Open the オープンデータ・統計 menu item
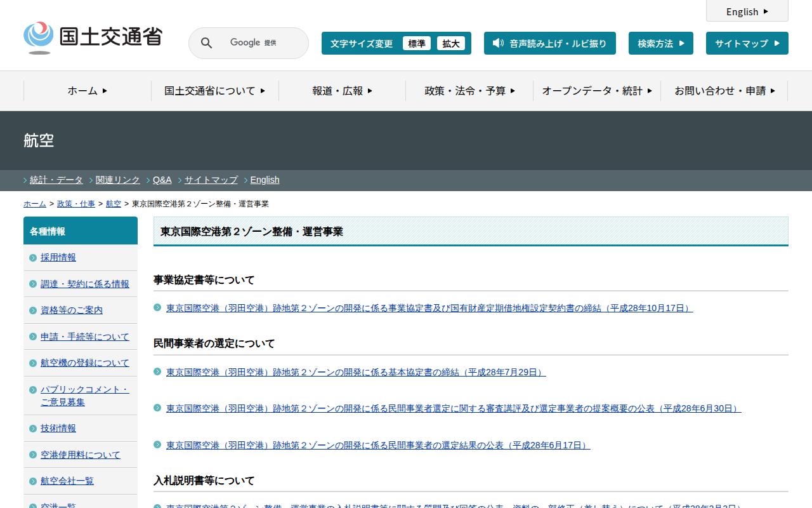The width and height of the screenshot is (812, 508). pos(596,91)
